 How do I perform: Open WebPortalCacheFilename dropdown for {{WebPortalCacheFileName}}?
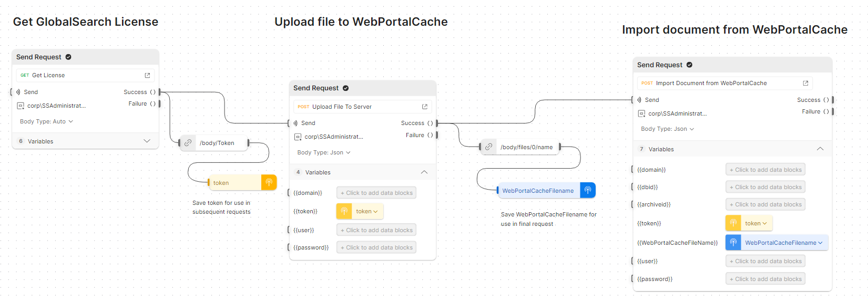pyautogui.click(x=783, y=243)
